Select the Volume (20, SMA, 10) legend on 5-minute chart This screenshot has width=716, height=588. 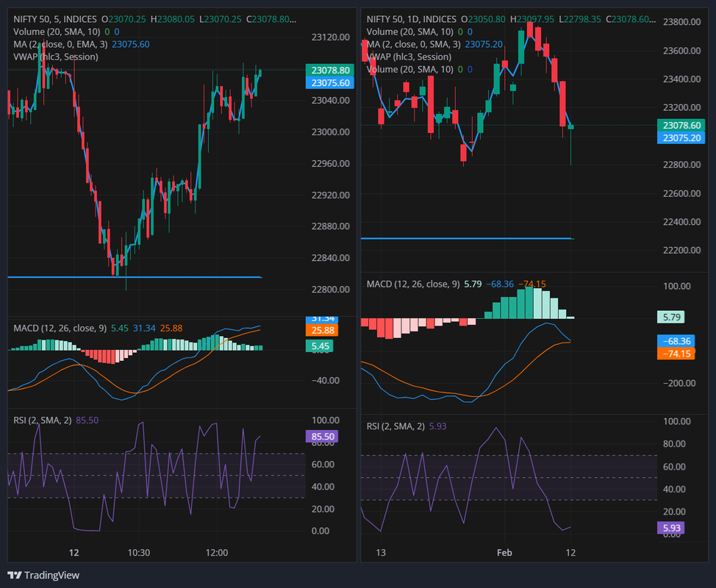click(57, 32)
